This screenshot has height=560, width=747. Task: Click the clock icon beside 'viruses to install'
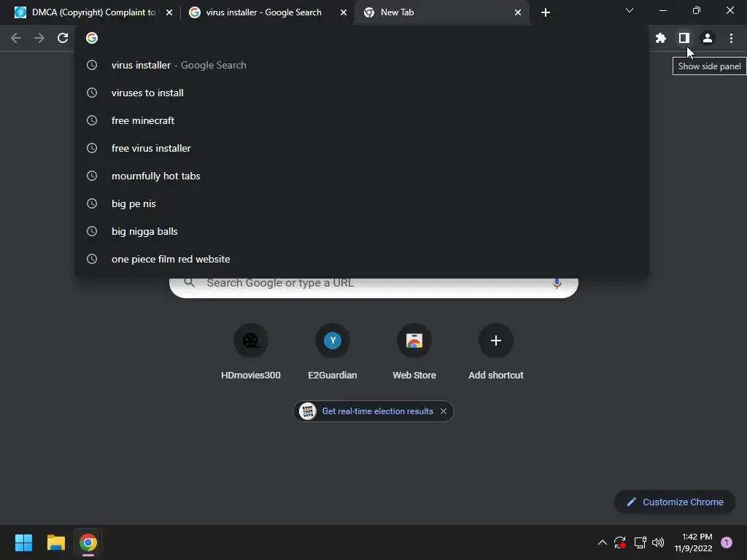pos(92,93)
